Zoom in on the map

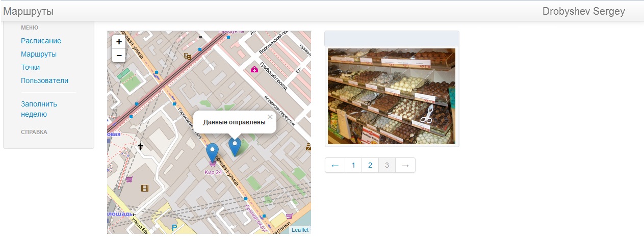coord(119,42)
